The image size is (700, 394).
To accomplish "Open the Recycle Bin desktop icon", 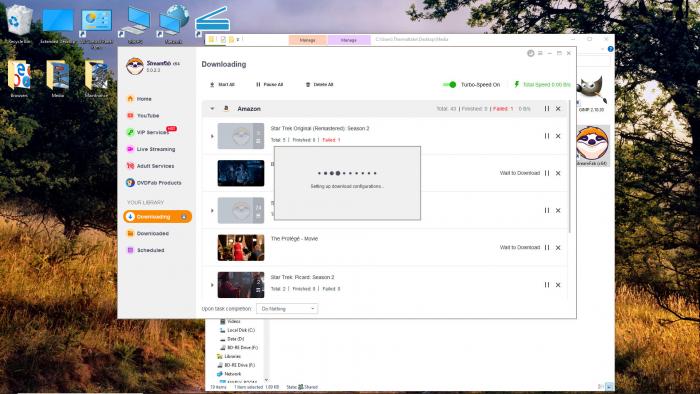I will pos(19,25).
